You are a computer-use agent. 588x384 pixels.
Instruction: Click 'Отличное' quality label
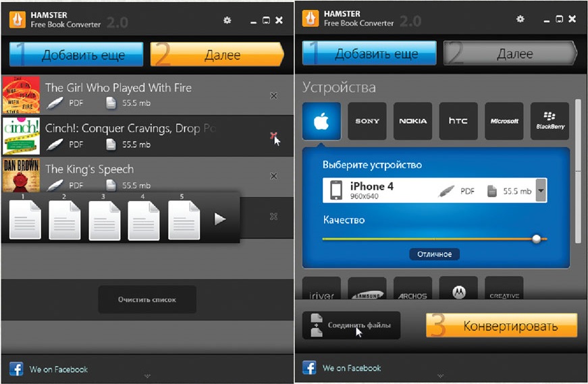pyautogui.click(x=434, y=254)
